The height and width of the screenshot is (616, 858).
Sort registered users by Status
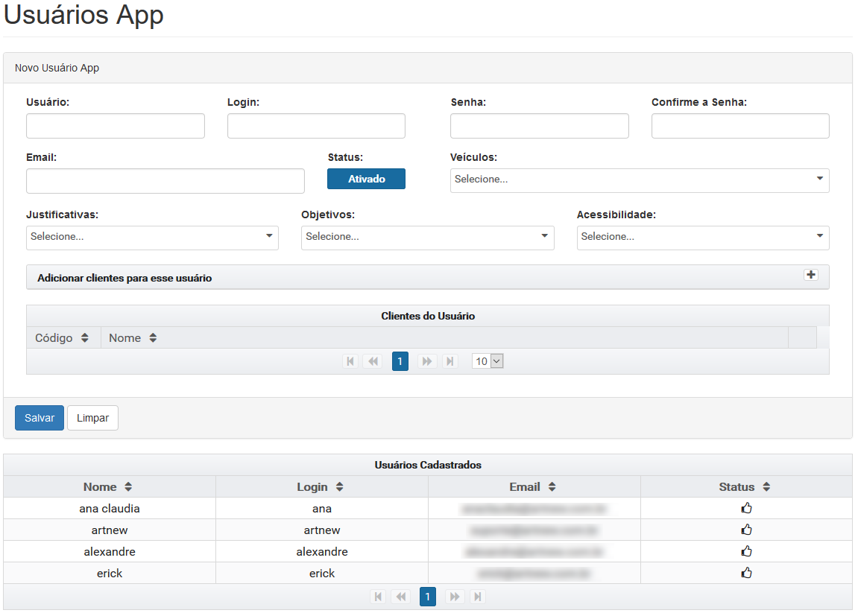[766, 486]
